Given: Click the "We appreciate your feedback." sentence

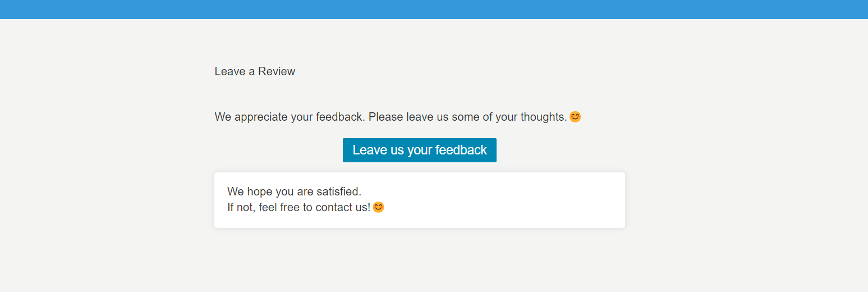Looking at the screenshot, I should point(290,117).
